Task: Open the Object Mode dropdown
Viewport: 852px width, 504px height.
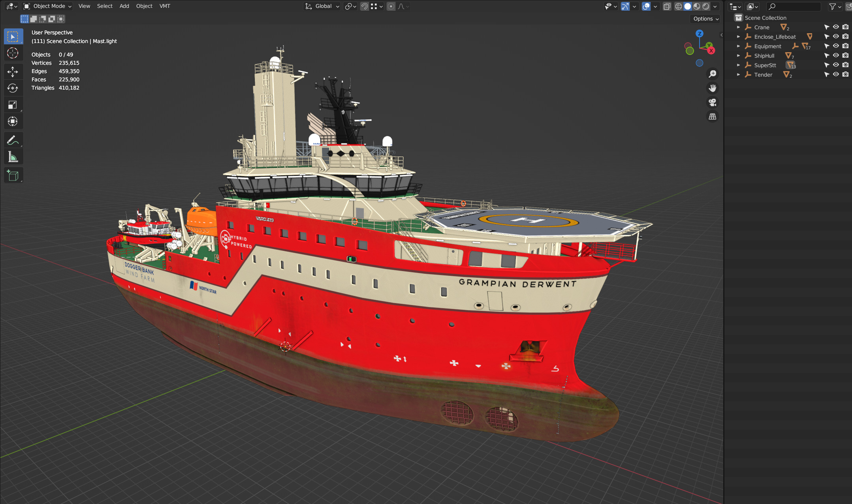Action: click(x=47, y=6)
